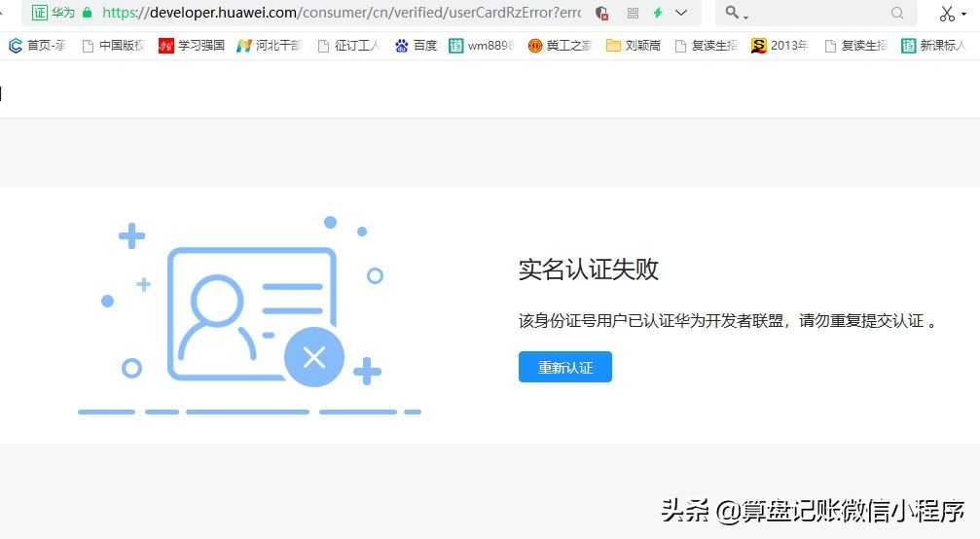Click the shield icon with red mark
980x539 pixels.
coord(601,13)
